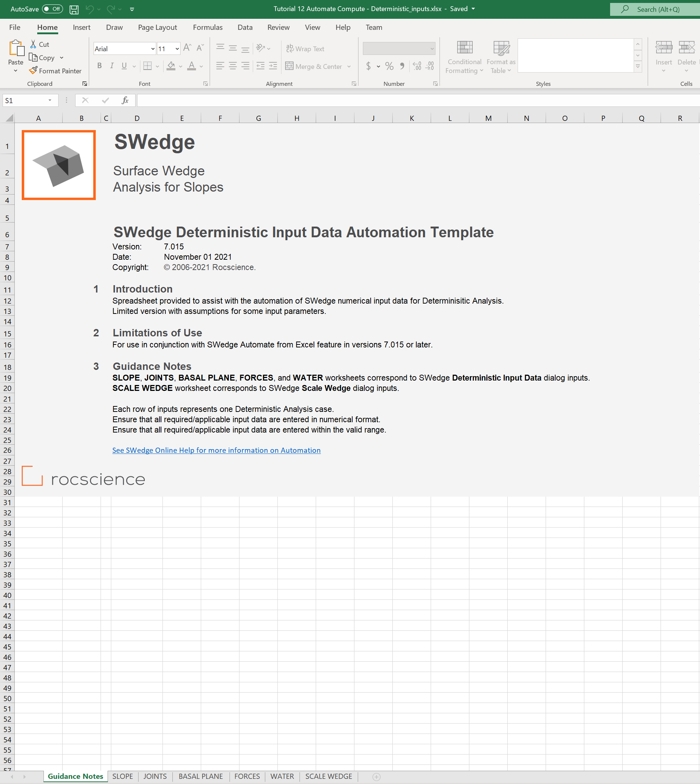Click the Insert cells icon
Screen dimensions: 700x784
pyautogui.click(x=664, y=47)
